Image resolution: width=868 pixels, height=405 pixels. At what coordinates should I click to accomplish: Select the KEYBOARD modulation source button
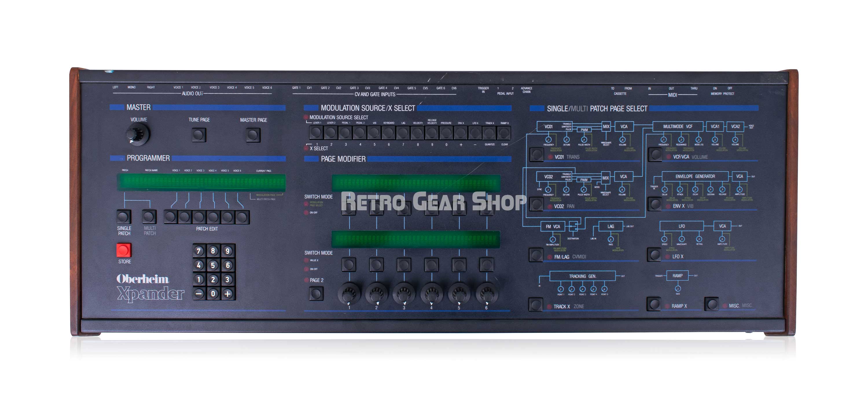[x=388, y=132]
